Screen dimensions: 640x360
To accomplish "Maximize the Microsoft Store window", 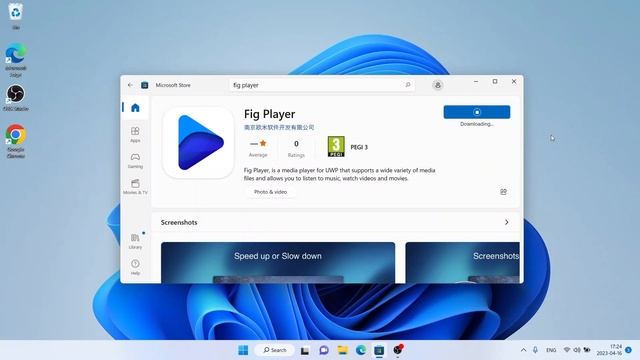I will click(x=495, y=82).
